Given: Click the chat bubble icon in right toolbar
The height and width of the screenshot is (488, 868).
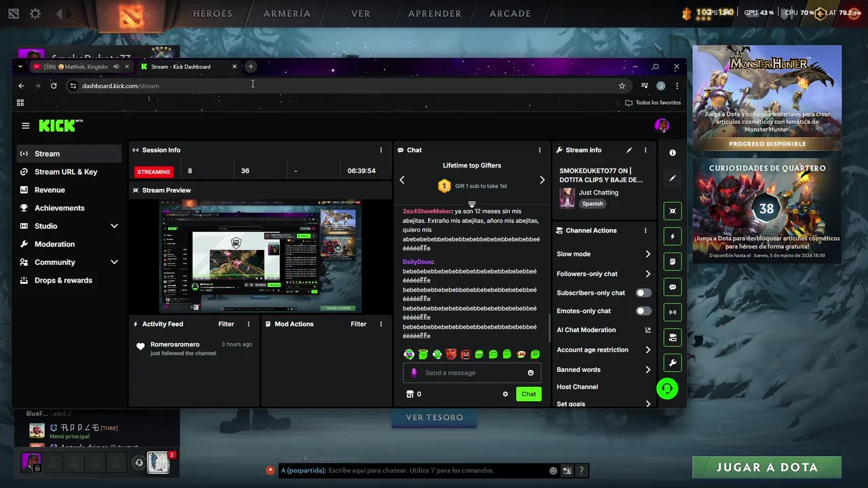Looking at the screenshot, I should [673, 287].
